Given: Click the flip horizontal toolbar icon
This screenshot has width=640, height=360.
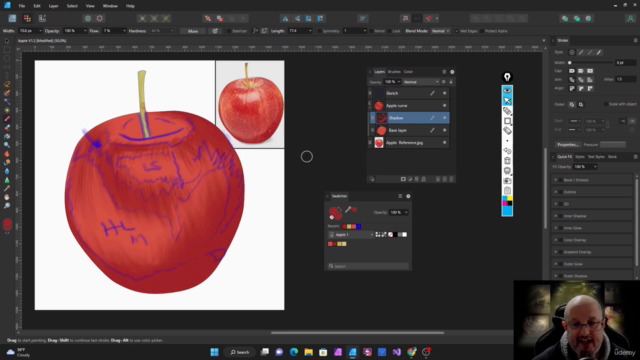Looking at the screenshot, I should pyautogui.click(x=285, y=18).
